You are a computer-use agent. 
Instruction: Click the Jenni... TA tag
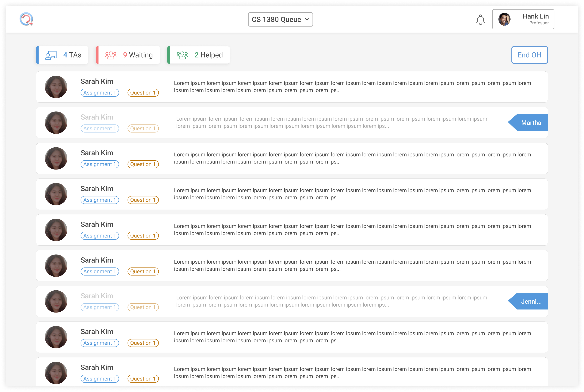pyautogui.click(x=528, y=301)
